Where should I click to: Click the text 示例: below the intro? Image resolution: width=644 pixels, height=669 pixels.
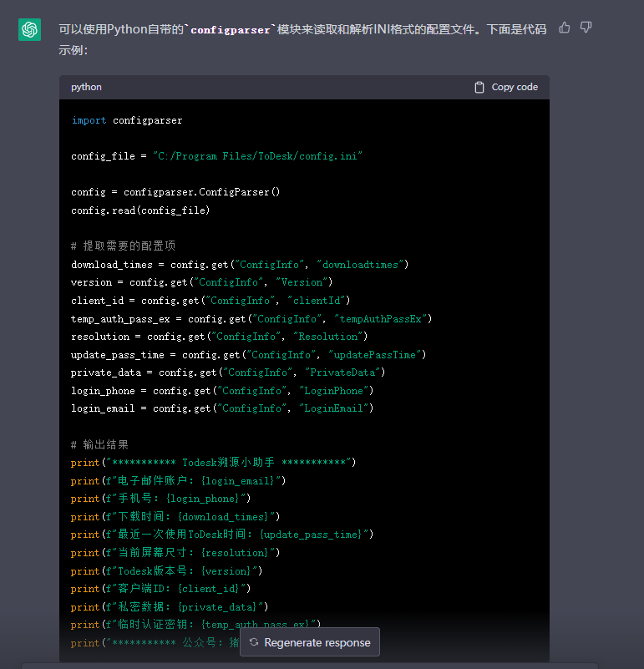pyautogui.click(x=74, y=50)
